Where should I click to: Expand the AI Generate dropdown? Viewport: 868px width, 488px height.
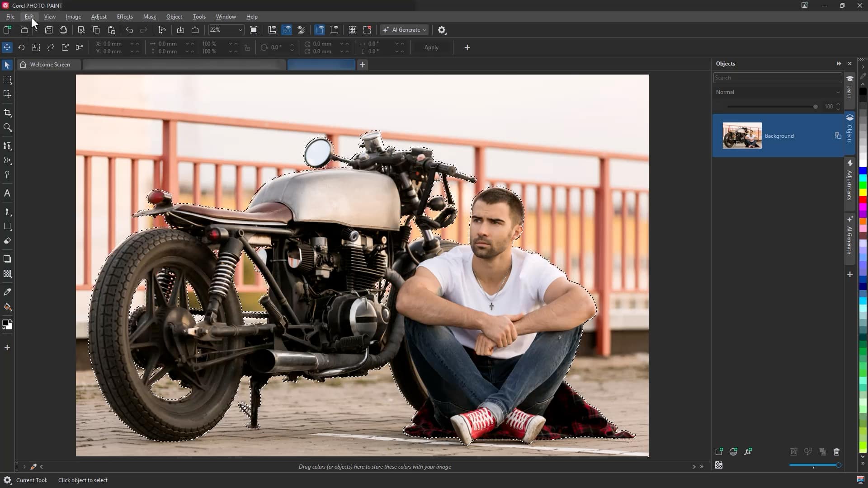tap(424, 30)
